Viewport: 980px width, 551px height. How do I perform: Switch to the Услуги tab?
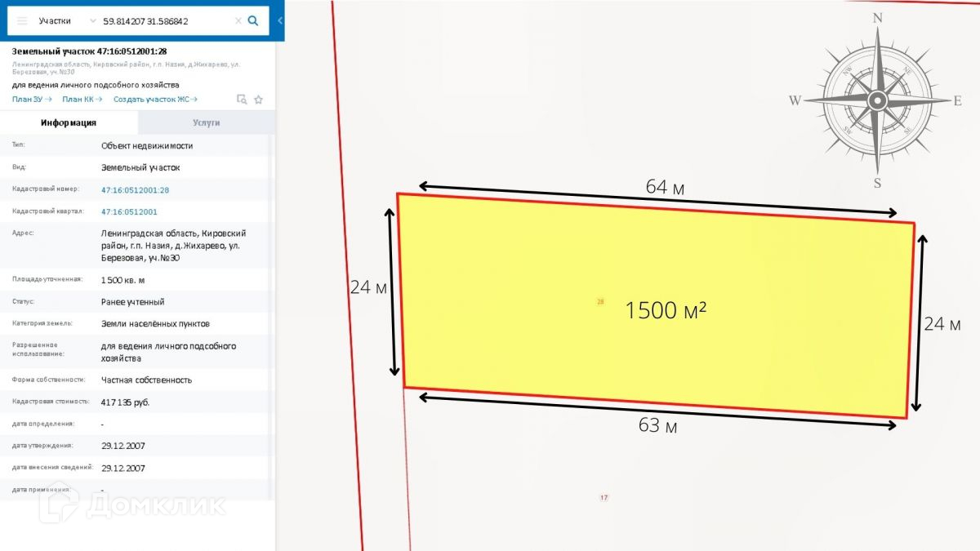click(207, 122)
